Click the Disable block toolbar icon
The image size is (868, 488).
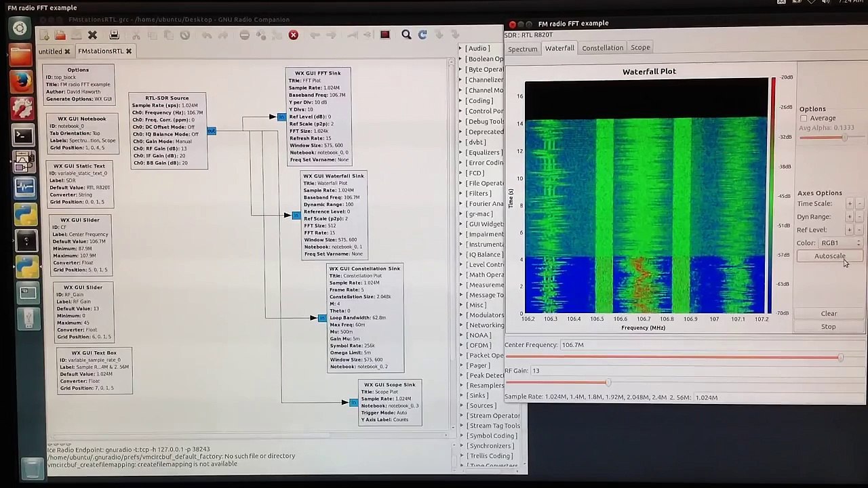click(244, 35)
